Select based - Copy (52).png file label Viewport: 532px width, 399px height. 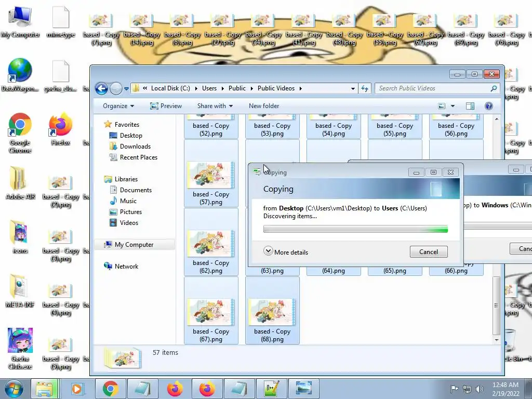coord(211,129)
